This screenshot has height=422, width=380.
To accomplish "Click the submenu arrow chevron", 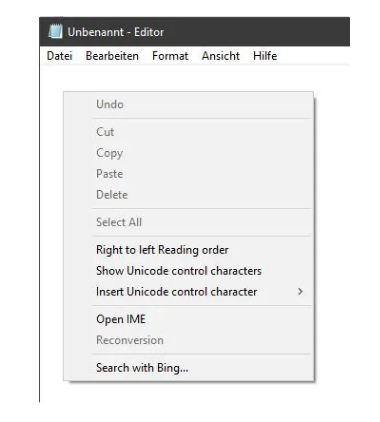I will (x=300, y=292).
